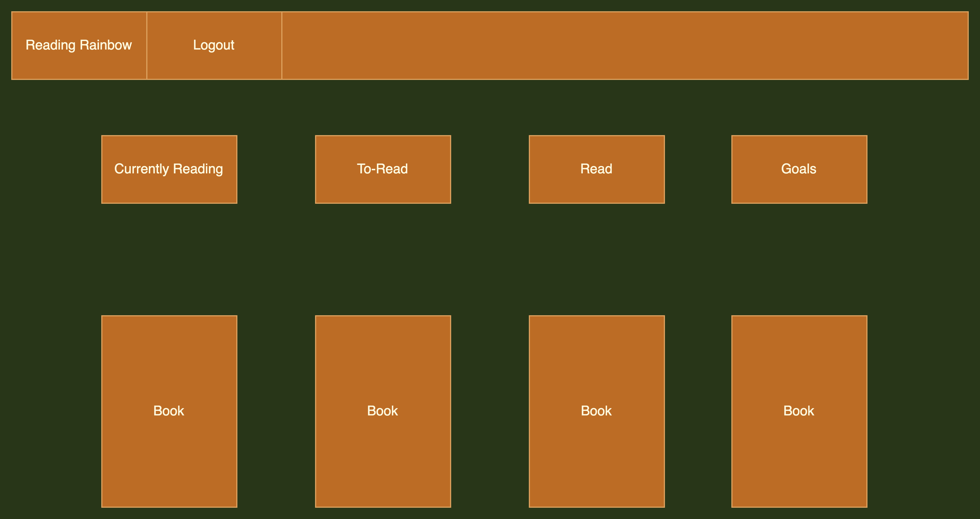View reading Goals page
Screen dimensions: 980x519
[799, 169]
